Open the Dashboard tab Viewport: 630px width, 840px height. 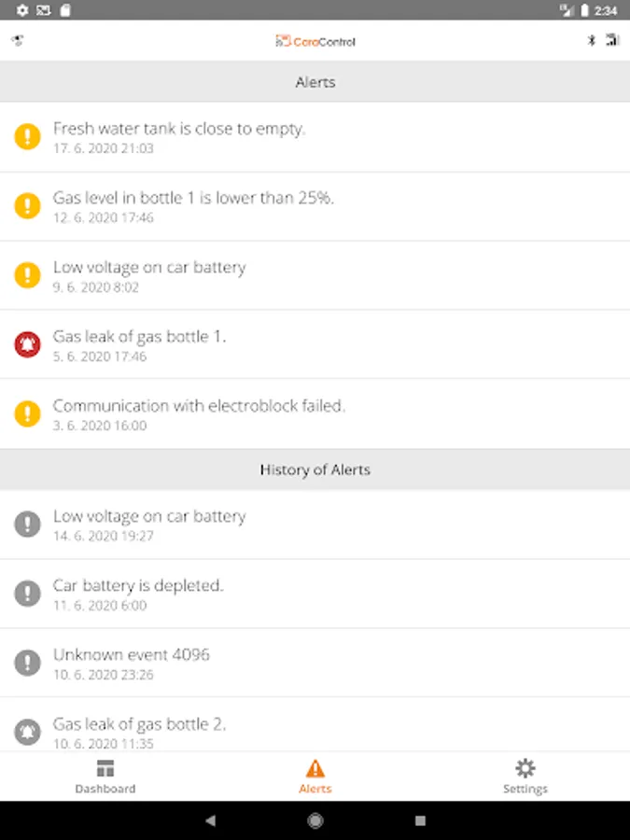tap(105, 777)
